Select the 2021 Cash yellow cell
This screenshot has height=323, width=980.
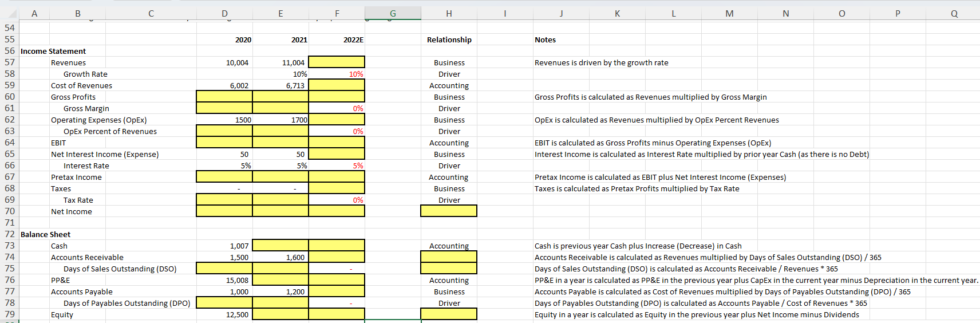280,246
